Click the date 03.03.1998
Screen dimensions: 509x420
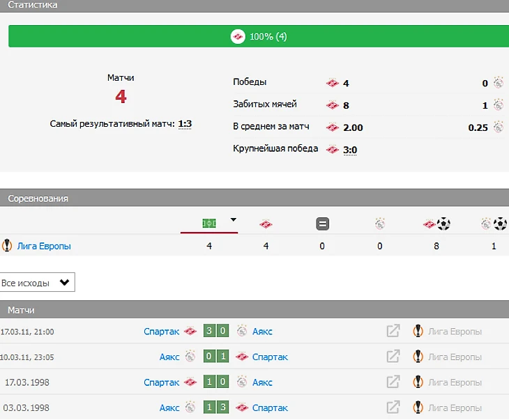pos(26,407)
